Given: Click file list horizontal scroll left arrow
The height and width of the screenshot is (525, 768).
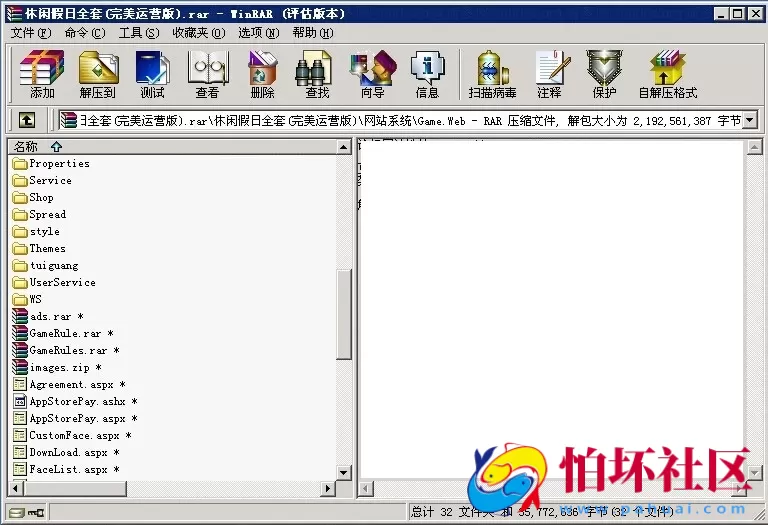Looking at the screenshot, I should click(x=16, y=488).
